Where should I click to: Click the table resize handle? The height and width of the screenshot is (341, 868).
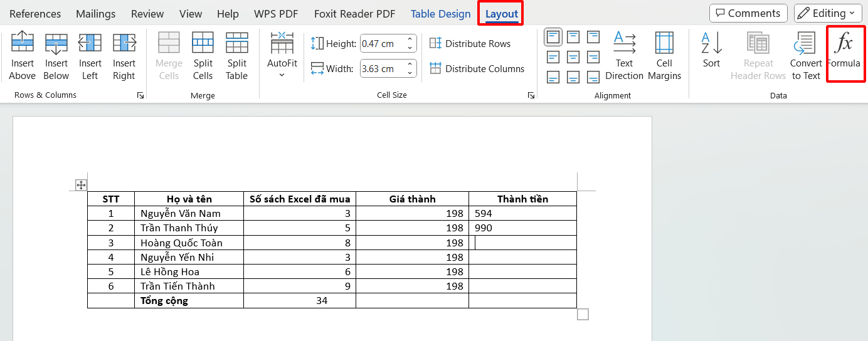point(583,314)
